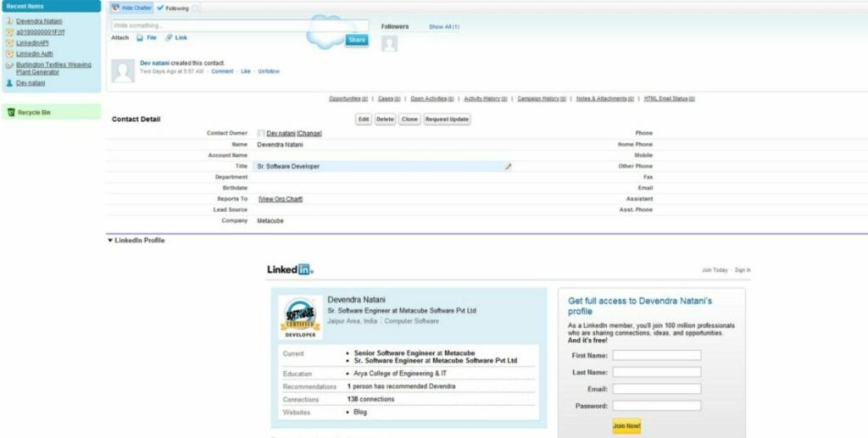Screen dimensions: 868x438
Task: Click Devendra Natani name in LinkedIn profile
Action: click(x=357, y=300)
